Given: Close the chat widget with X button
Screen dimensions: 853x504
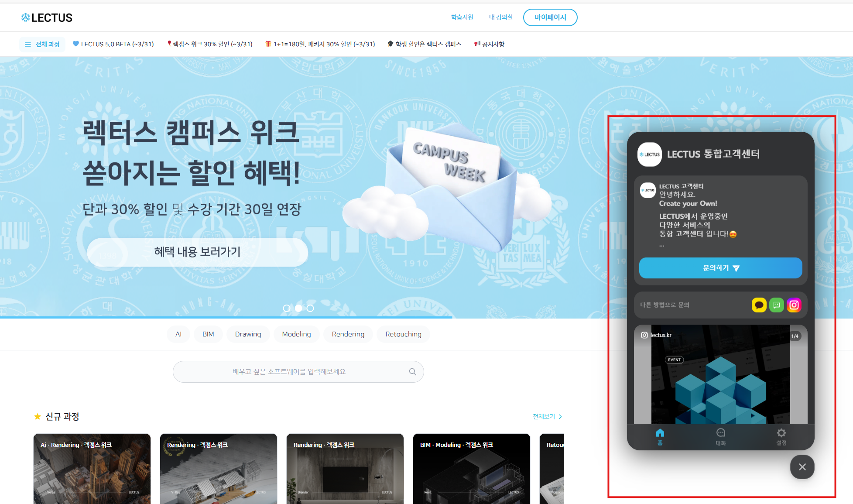Looking at the screenshot, I should coord(802,467).
